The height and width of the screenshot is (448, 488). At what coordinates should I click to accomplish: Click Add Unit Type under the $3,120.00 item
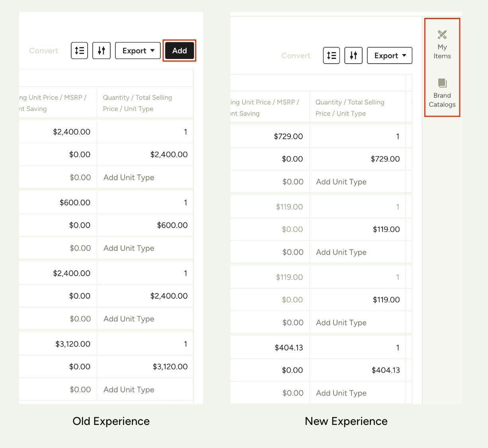(129, 390)
